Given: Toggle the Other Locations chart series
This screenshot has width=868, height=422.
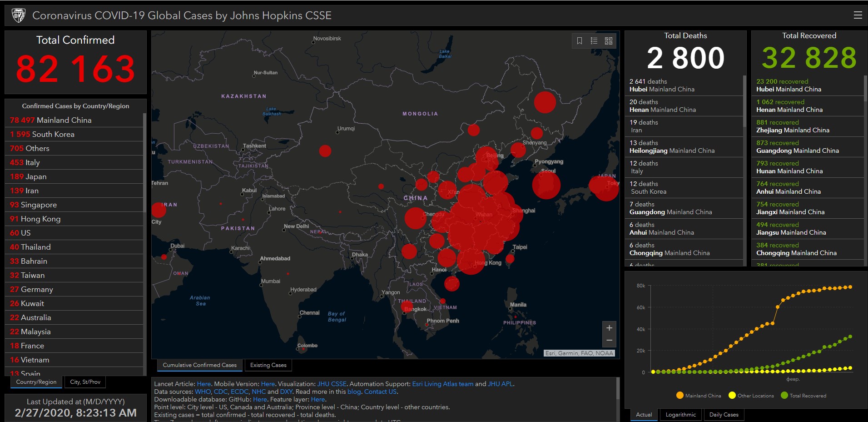Looking at the screenshot, I should (x=751, y=396).
